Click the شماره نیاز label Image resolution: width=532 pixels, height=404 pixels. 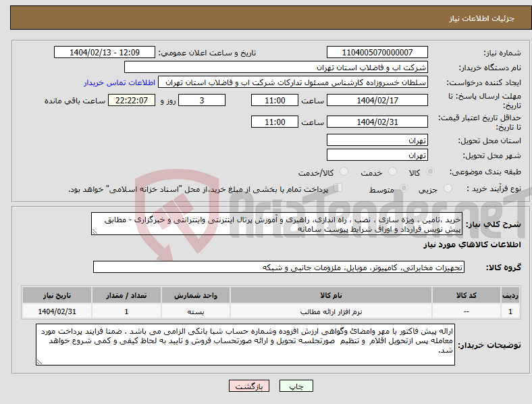pyautogui.click(x=502, y=53)
